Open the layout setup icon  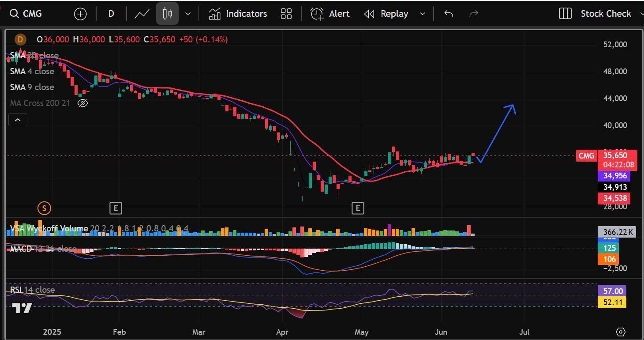click(565, 14)
